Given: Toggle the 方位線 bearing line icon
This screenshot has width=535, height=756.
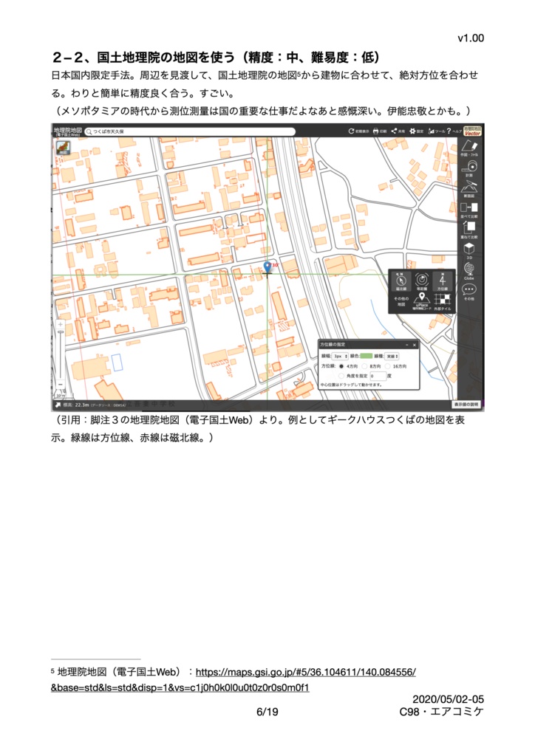Looking at the screenshot, I should 443,281.
